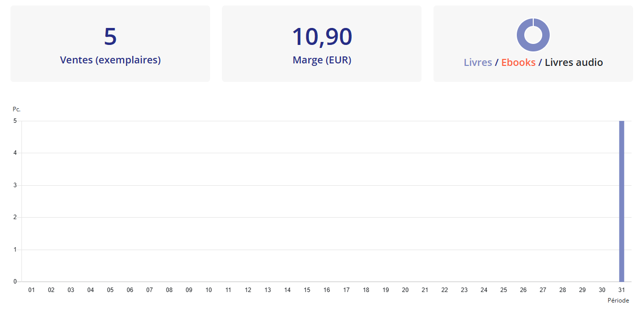644x312 pixels.
Task: Click the donut chart icon
Action: [533, 35]
